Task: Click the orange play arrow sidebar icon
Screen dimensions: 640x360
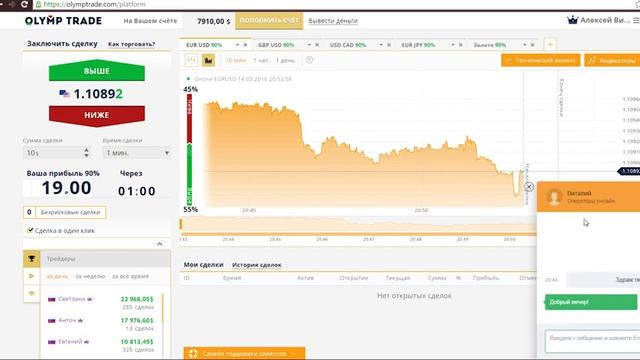Action: click(x=31, y=276)
